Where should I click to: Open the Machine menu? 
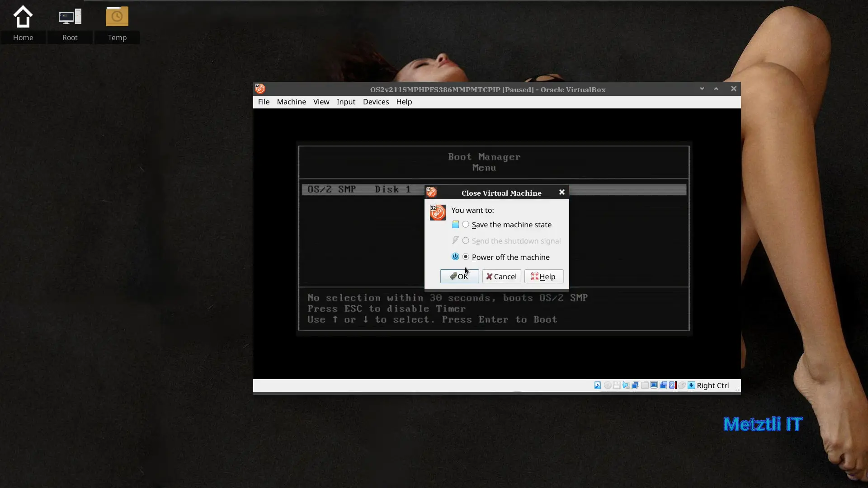pyautogui.click(x=291, y=102)
